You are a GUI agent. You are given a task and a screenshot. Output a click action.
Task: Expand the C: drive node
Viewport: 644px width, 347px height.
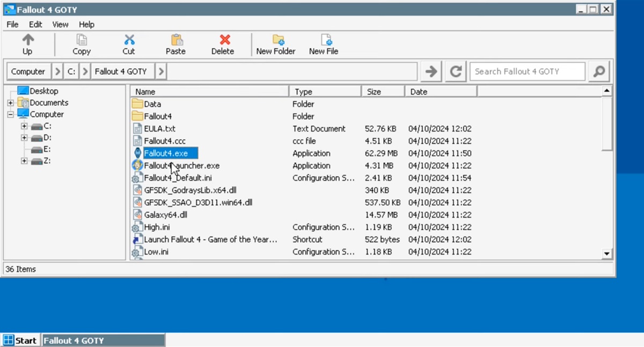[24, 126]
